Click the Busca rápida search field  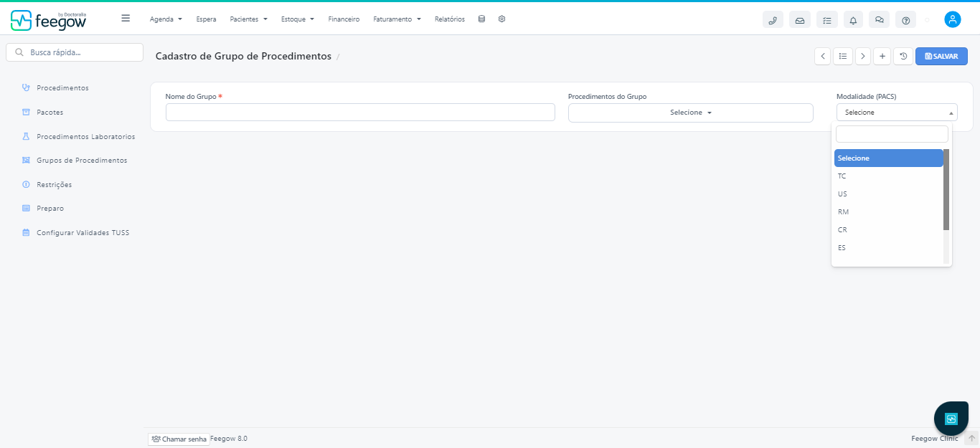[75, 52]
